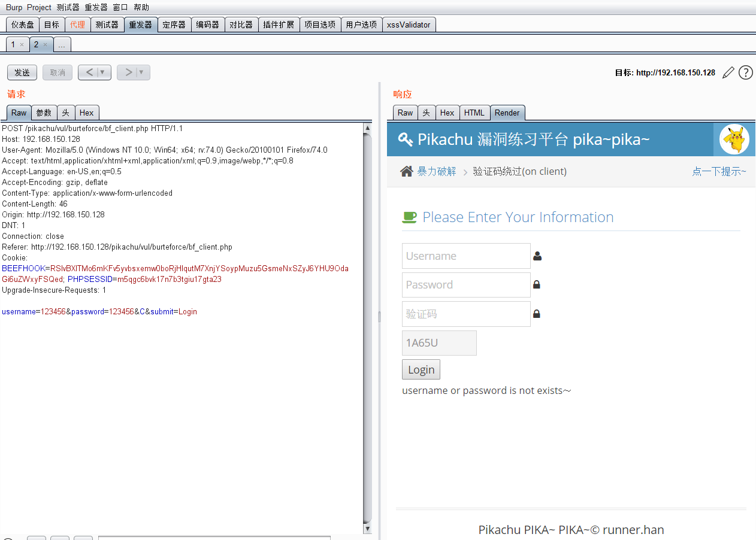Select request 参数 tab
756x540 pixels.
point(44,113)
